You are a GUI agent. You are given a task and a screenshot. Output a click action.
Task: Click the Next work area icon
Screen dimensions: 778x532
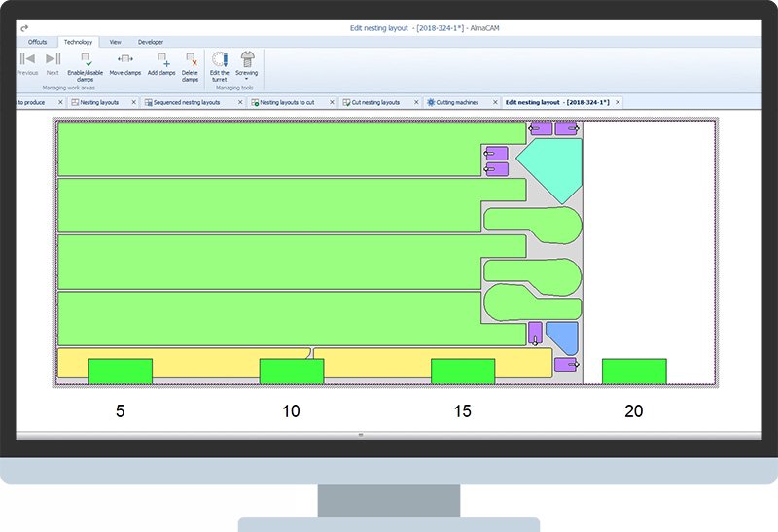[53, 60]
